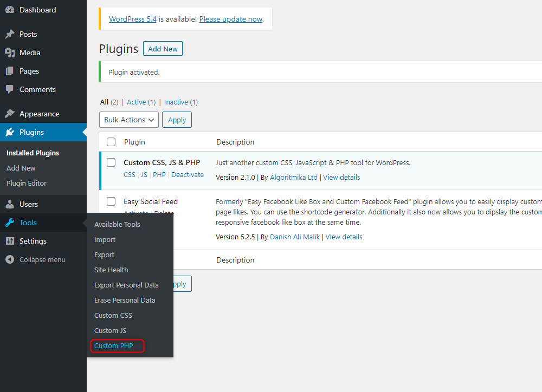Open Pages section label in sidebar
Image resolution: width=542 pixels, height=392 pixels.
[29, 71]
